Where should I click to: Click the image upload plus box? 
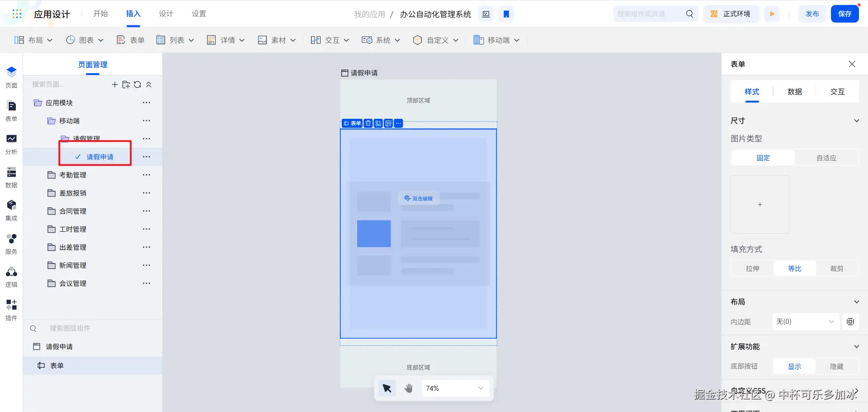tap(760, 204)
